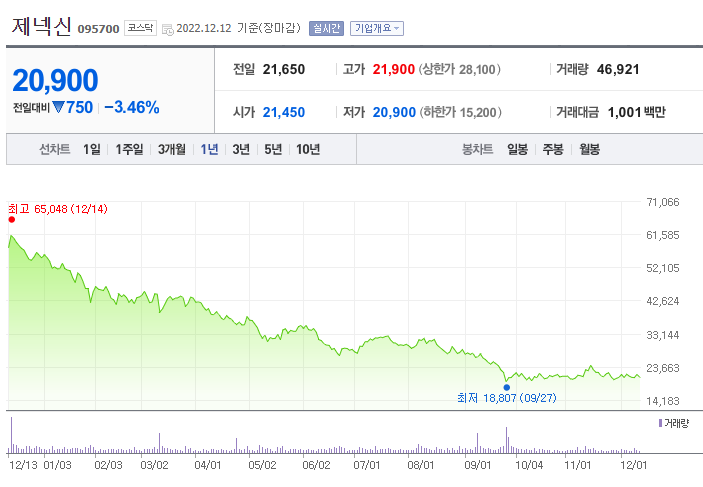Click the current price 20,900
The height and width of the screenshot is (487, 703).
pyautogui.click(x=55, y=80)
